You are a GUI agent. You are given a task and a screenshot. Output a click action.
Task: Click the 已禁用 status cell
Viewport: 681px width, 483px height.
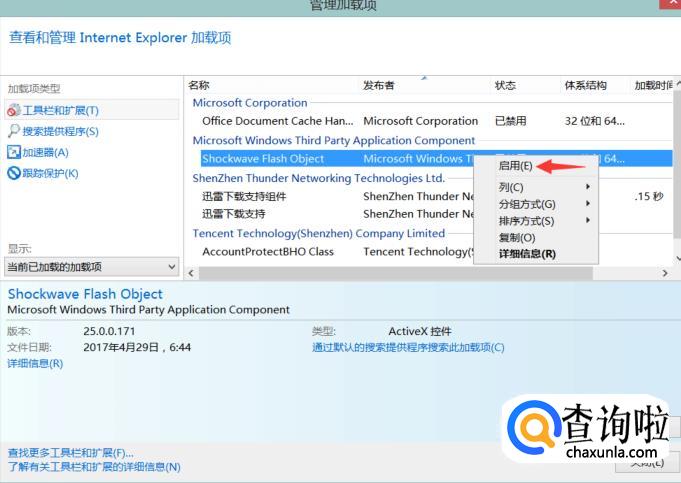coord(511,121)
